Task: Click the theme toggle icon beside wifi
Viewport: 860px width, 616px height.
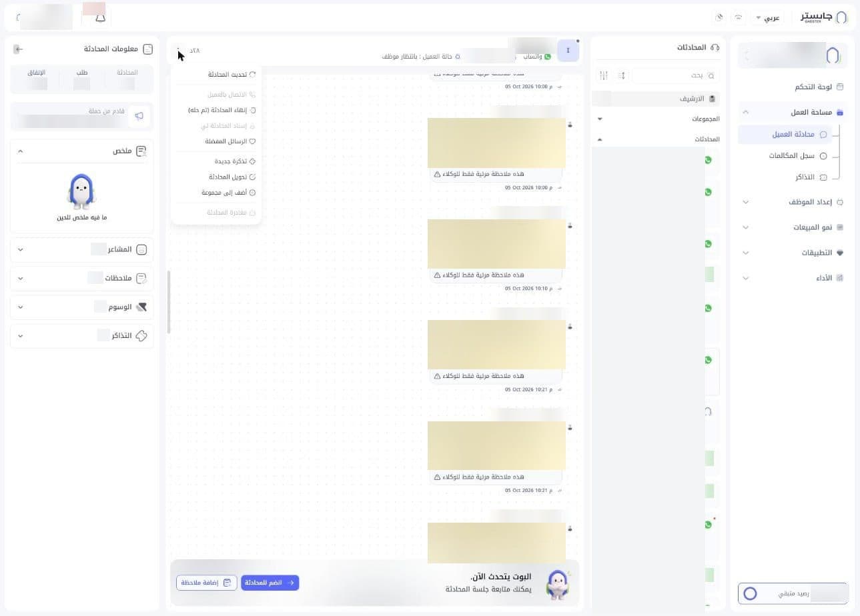Action: pos(719,17)
